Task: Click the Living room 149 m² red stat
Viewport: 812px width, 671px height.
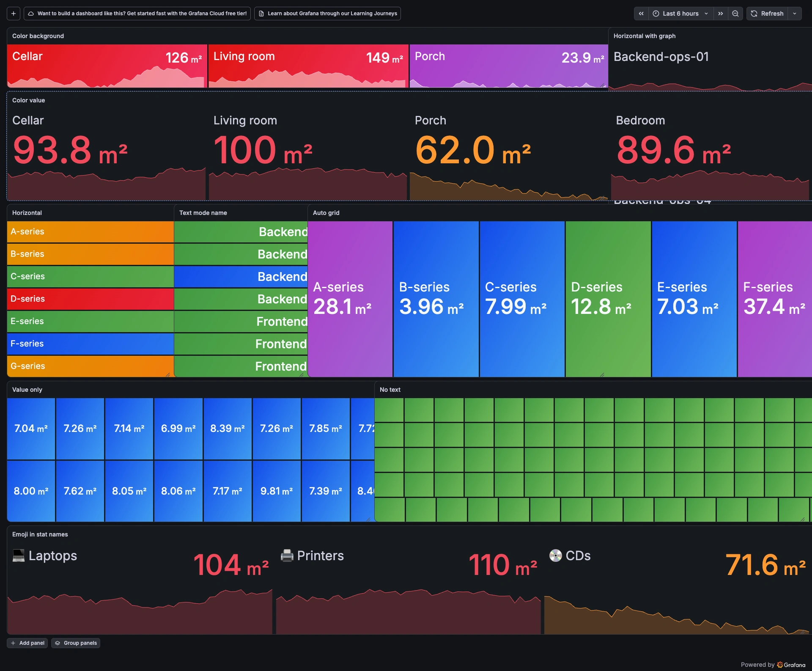Action: coord(308,66)
